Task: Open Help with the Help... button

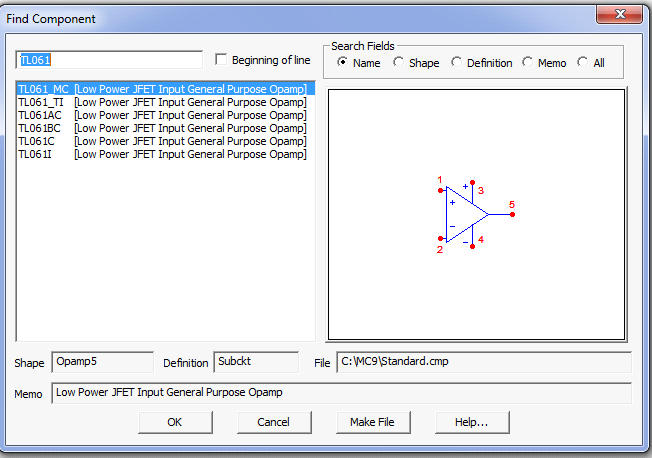Action: tap(472, 422)
